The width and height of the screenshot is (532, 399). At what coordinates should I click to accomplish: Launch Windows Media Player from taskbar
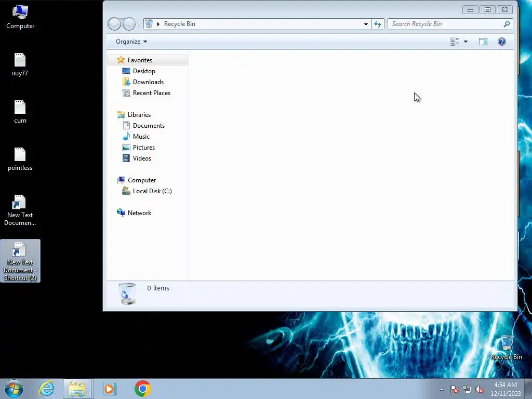point(109,389)
